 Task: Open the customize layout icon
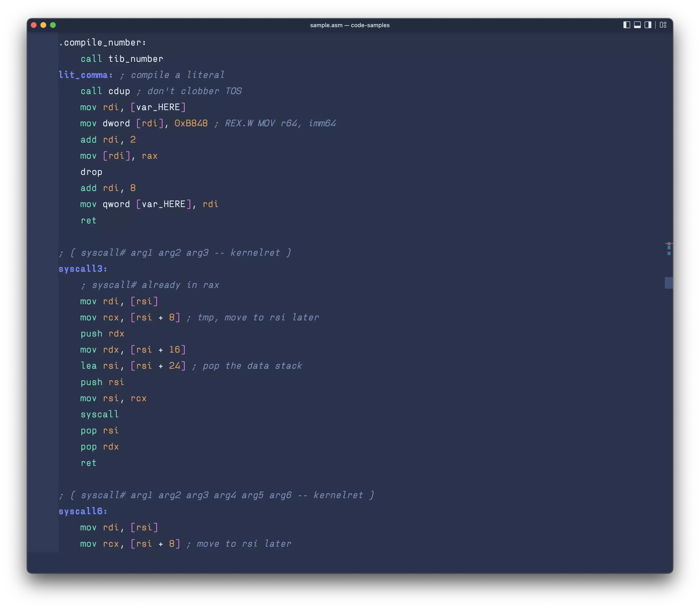point(663,25)
